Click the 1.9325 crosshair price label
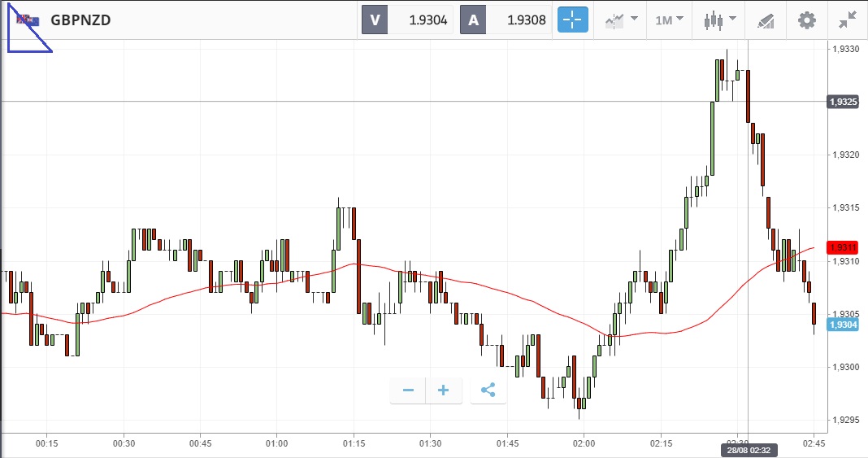868x458 pixels. (842, 102)
